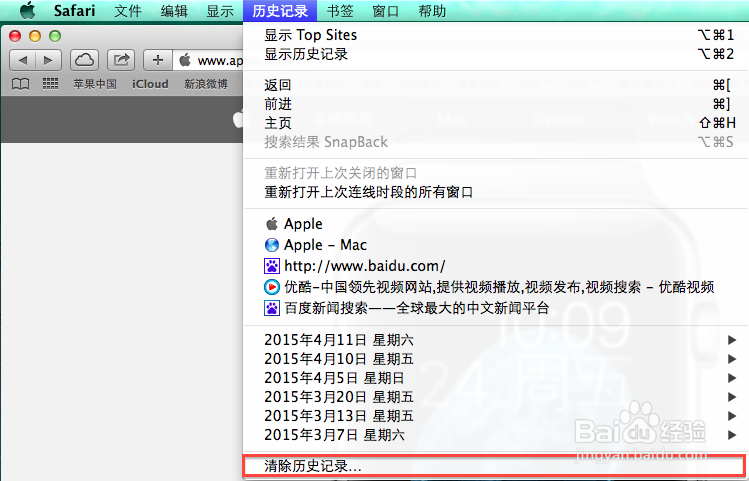The image size is (749, 481).
Task: Expand 2015年3月7日 星期六 submenu
Action: click(x=496, y=435)
